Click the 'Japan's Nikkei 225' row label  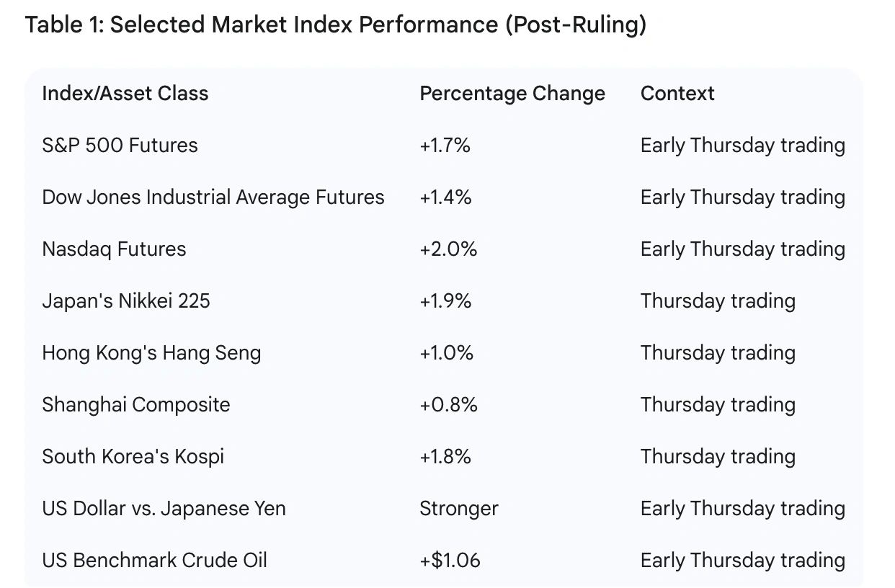click(x=126, y=301)
